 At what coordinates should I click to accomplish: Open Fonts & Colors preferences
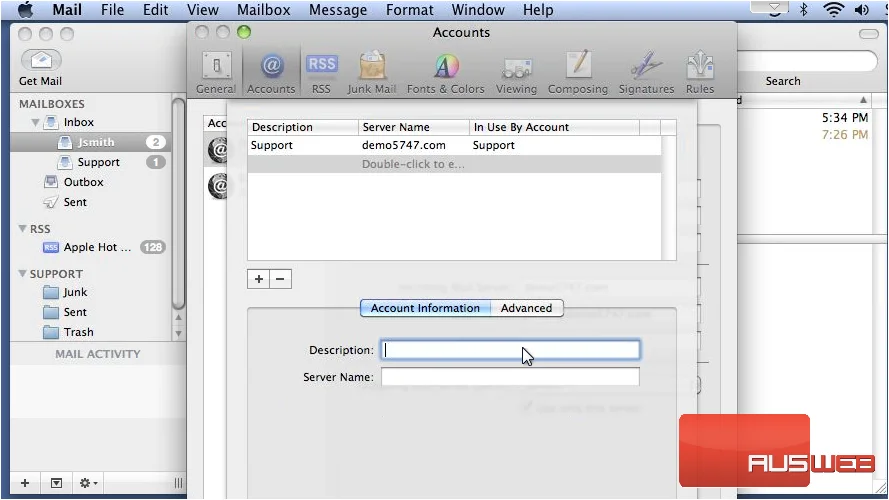(446, 73)
